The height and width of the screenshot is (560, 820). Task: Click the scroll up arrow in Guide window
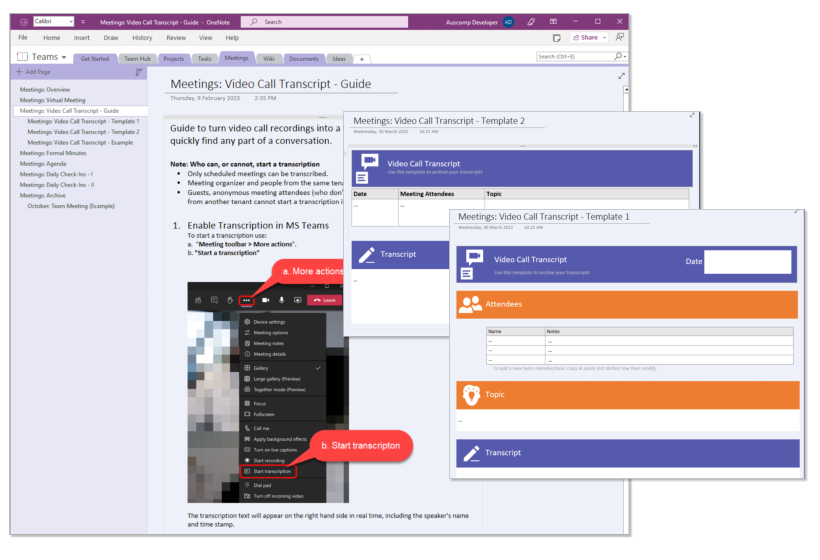(x=626, y=90)
